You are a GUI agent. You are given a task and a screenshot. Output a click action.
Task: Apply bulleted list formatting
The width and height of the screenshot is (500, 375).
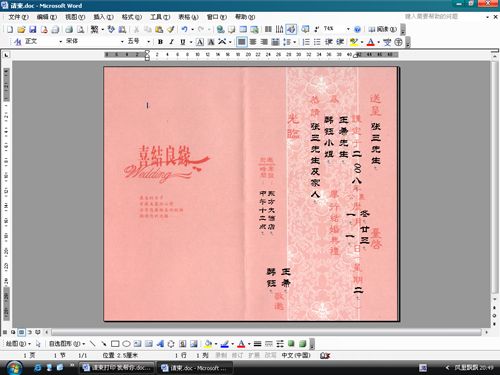point(317,42)
